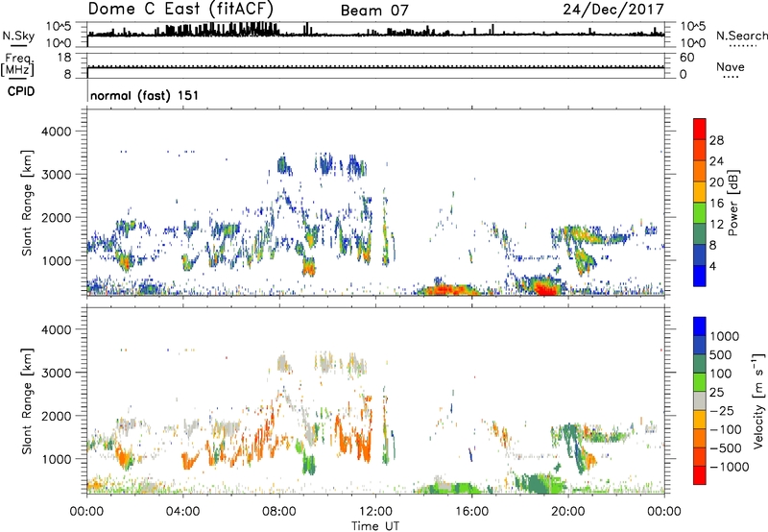Click the 'Power [dB]' color bar label
The width and height of the screenshot is (768, 532).
[733, 203]
